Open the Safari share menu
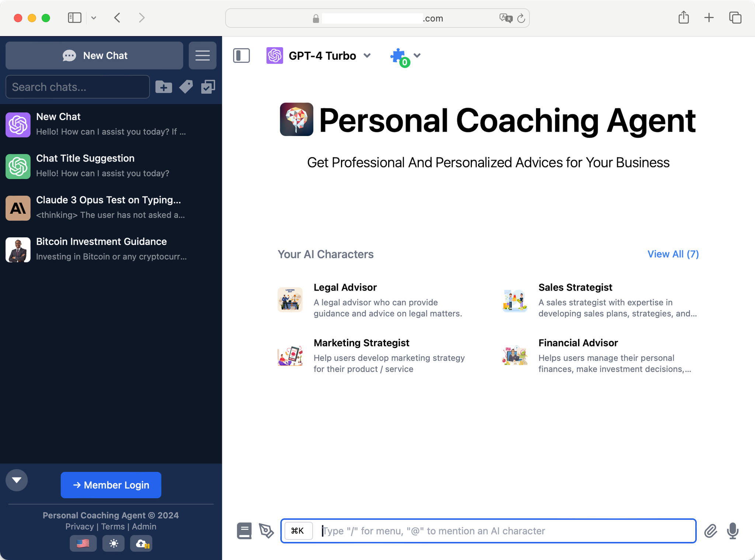Image resolution: width=755 pixels, height=560 pixels. [x=684, y=17]
